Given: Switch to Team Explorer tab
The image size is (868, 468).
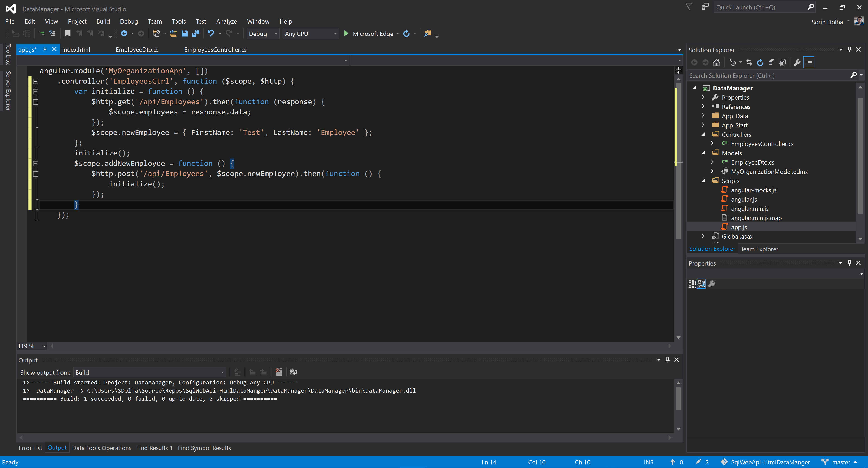Looking at the screenshot, I should tap(759, 249).
